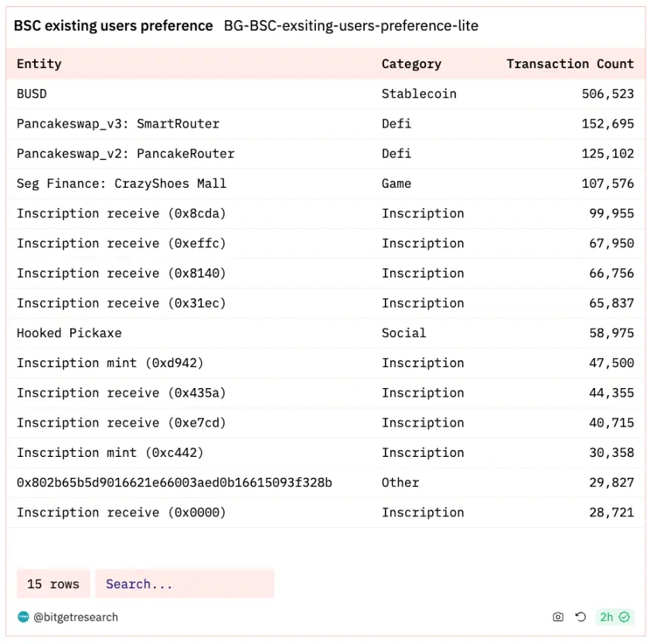Image resolution: width=650 pixels, height=644 pixels.
Task: Sort by Transaction Count column header
Action: click(x=570, y=64)
